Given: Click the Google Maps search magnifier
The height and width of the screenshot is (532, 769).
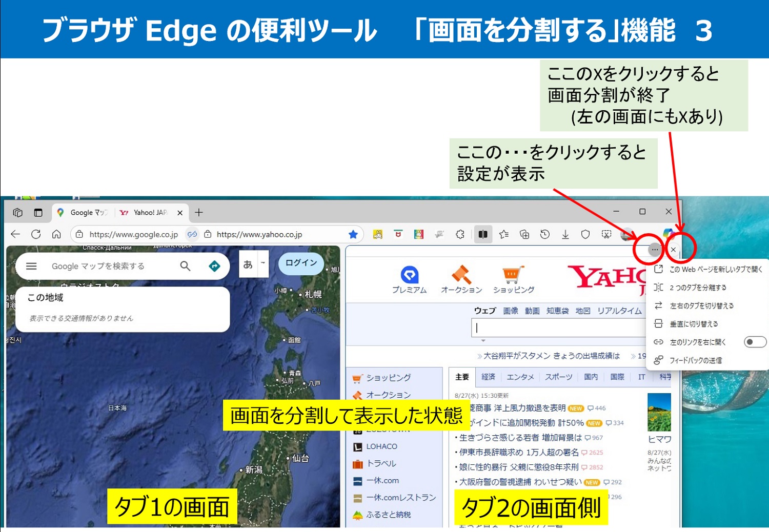Looking at the screenshot, I should point(185,266).
